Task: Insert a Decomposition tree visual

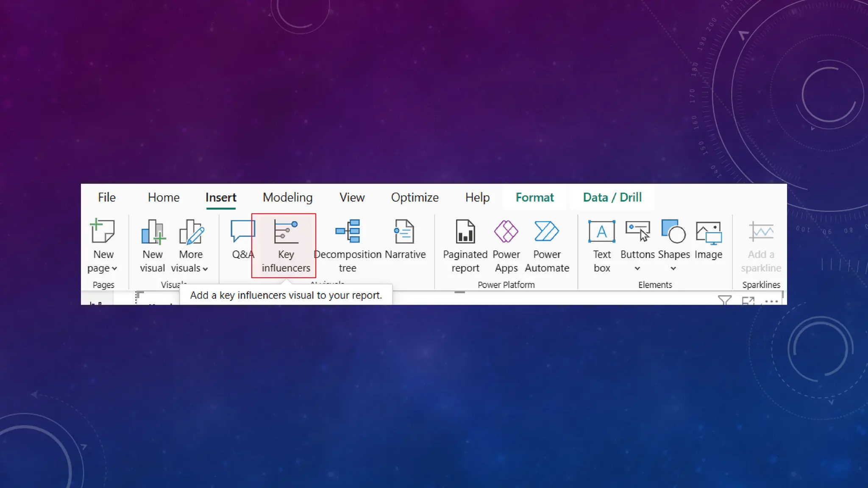Action: pyautogui.click(x=348, y=231)
